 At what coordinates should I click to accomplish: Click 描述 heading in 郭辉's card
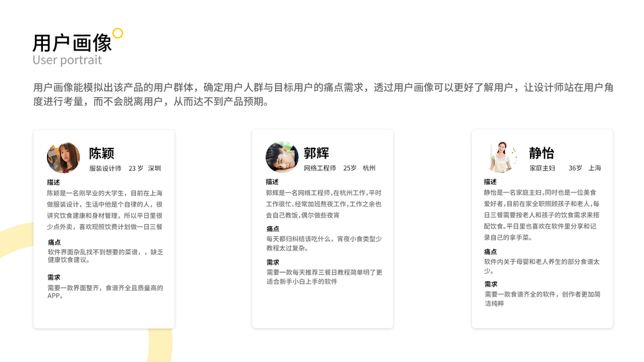click(x=272, y=182)
